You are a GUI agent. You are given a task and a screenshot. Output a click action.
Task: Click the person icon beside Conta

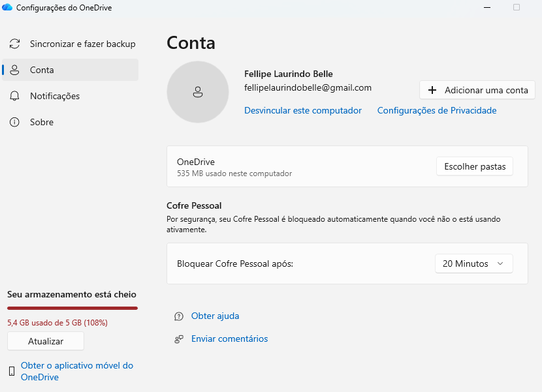tap(14, 70)
